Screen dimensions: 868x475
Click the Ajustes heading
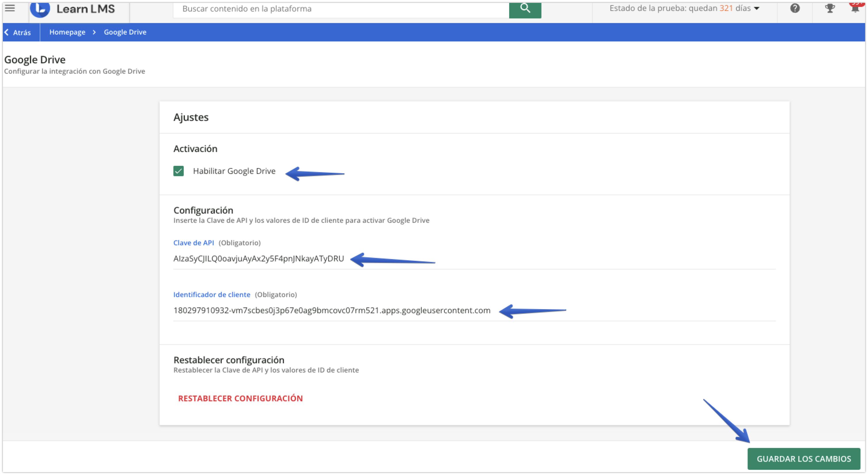pos(191,117)
